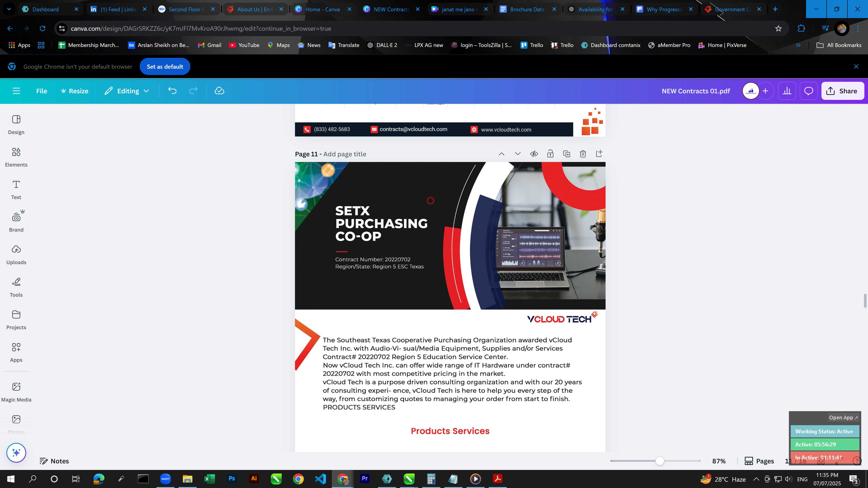Add collaborator with the plus button
Viewport: 868px width, 488px height.
click(x=766, y=91)
